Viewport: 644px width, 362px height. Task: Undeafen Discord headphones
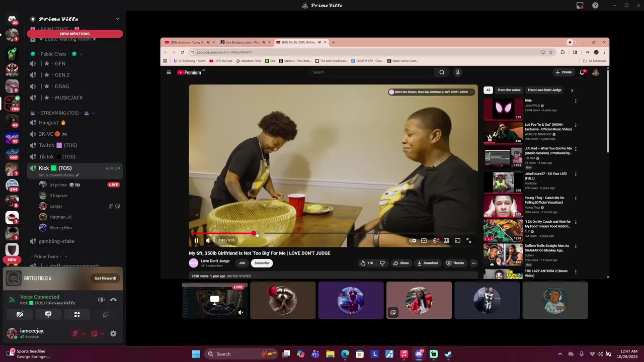[x=94, y=333]
